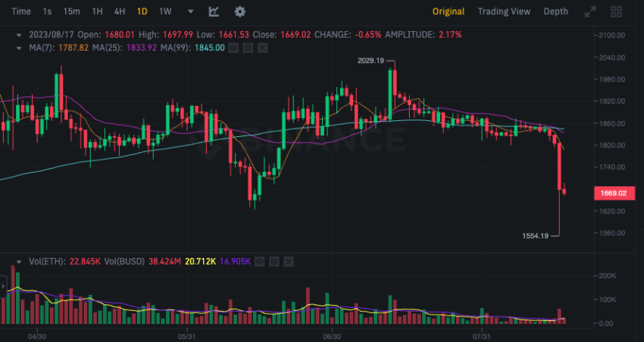
Task: Select the 1W interval button
Action: tap(165, 11)
